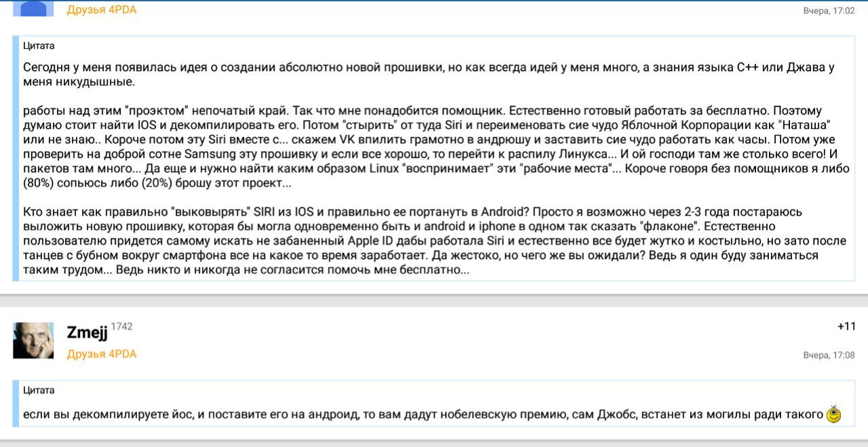868x447 pixels.
Task: Open the 'Вчера, 17:02' post timestamp
Action: (x=829, y=10)
